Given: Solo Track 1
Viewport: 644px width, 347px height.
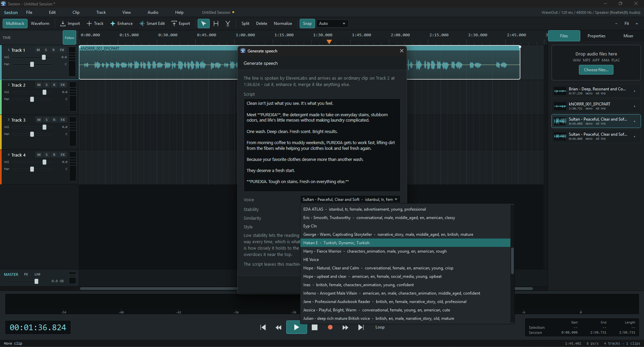Looking at the screenshot, I should (x=46, y=50).
